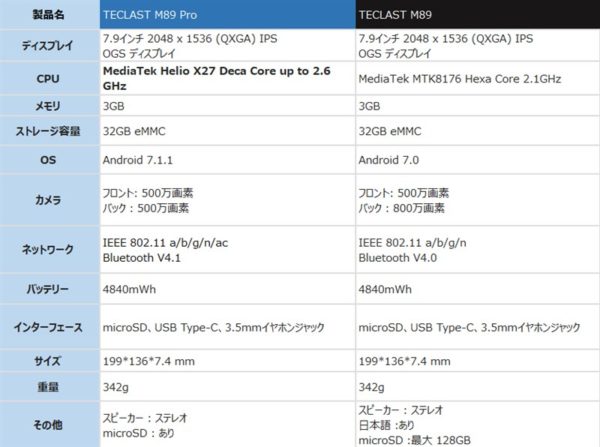Select MediaTek MTK8176 Hexa Core 2.1GHz text
The image size is (600, 447).
(460, 79)
